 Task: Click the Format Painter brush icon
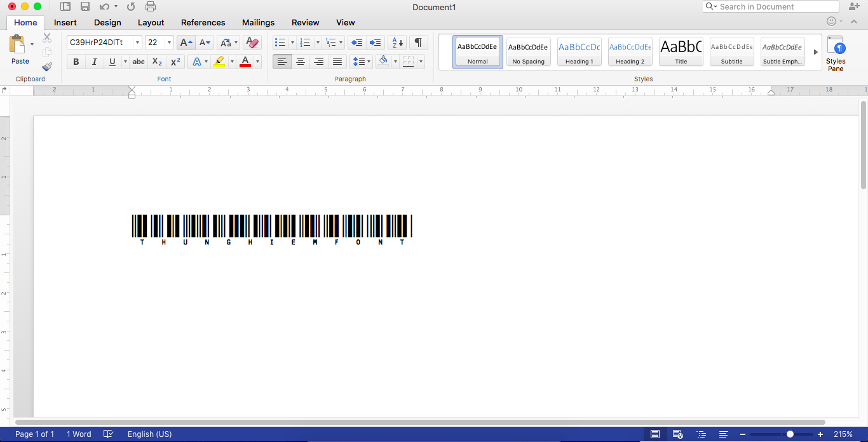(x=47, y=67)
